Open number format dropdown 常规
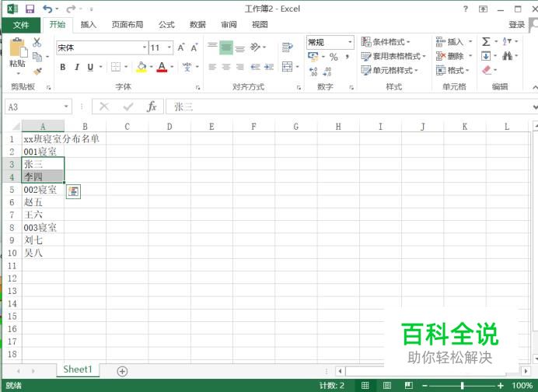The image size is (538, 392). 351,42
